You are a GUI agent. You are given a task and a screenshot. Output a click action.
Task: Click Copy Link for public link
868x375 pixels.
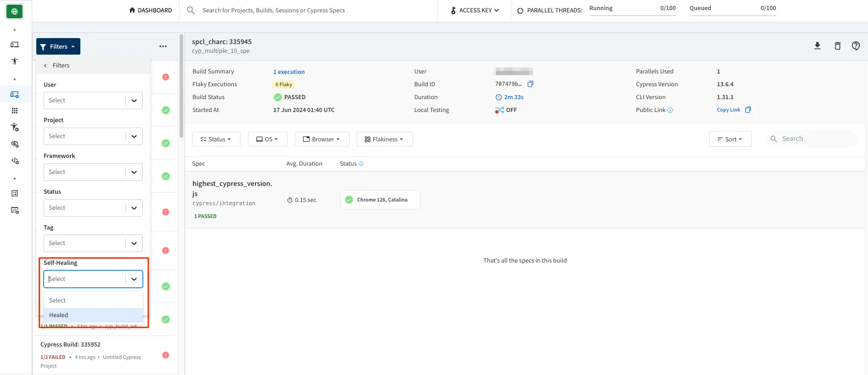728,110
